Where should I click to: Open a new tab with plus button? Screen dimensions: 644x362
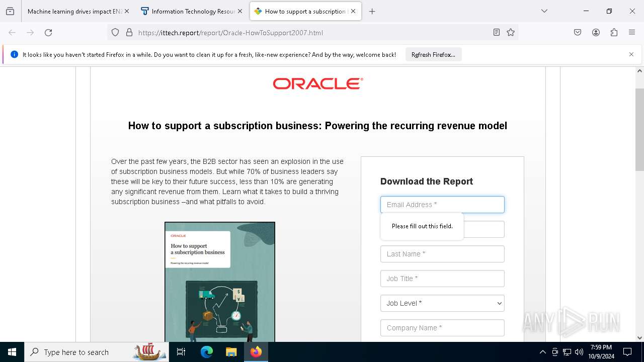tap(372, 11)
